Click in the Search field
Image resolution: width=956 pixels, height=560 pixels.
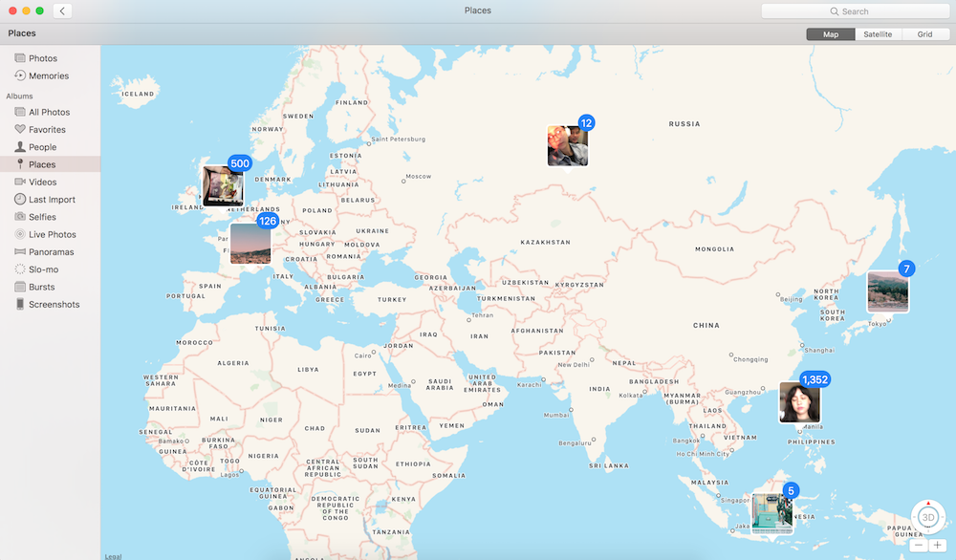pos(856,11)
